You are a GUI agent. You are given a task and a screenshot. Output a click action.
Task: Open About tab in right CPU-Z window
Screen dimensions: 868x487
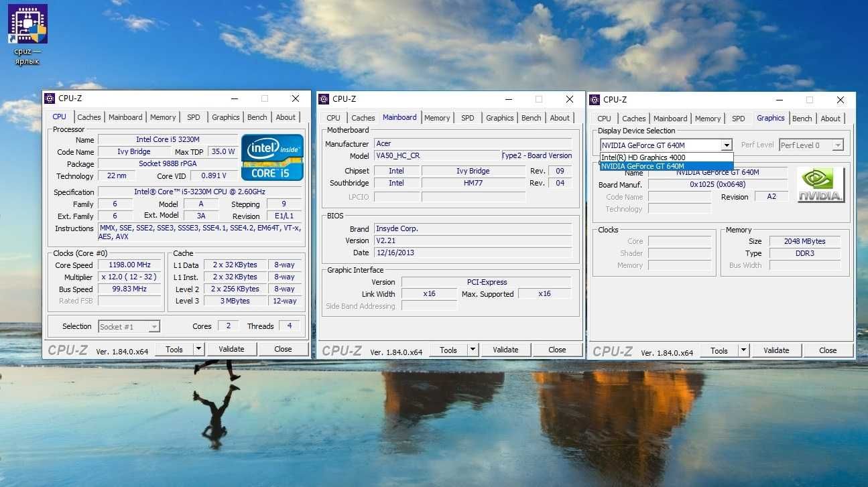[830, 119]
